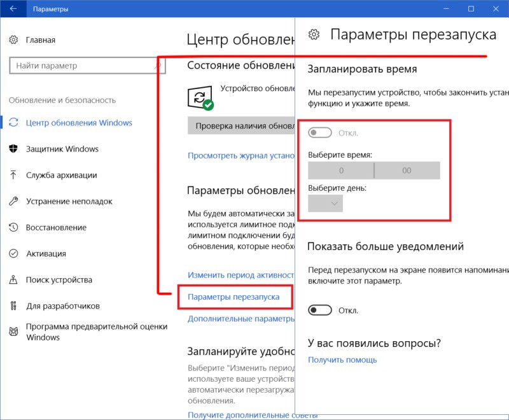
Task: Open Поиск устройства section
Action: coord(59,280)
